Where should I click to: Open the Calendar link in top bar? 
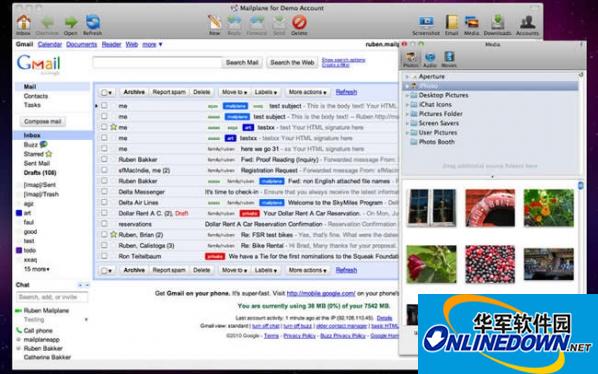(50, 44)
